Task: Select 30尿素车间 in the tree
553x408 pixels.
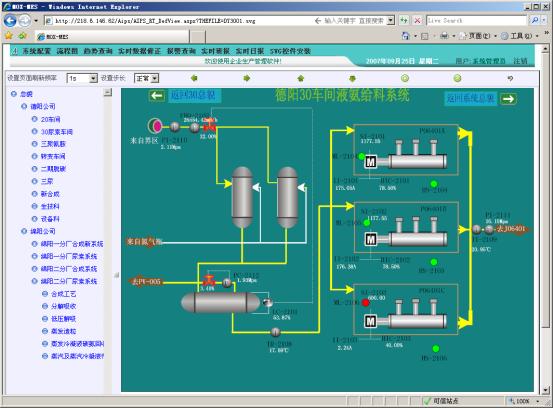Action: pos(57,132)
